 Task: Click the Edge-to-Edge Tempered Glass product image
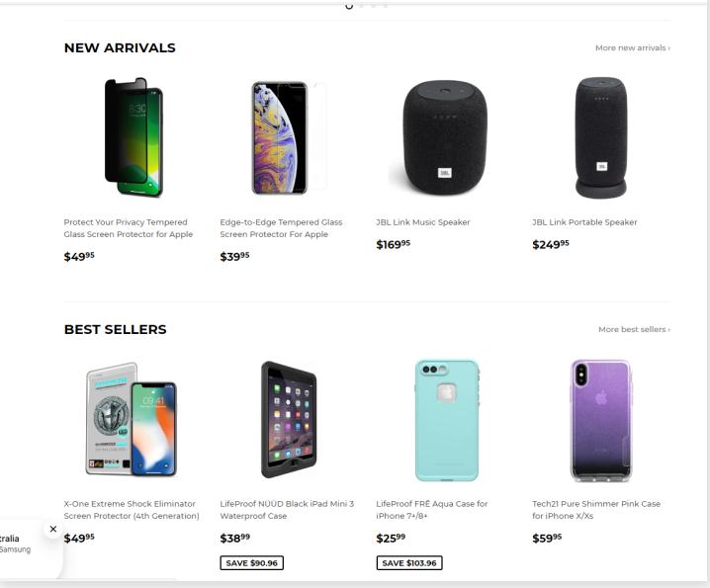pyautogui.click(x=288, y=137)
